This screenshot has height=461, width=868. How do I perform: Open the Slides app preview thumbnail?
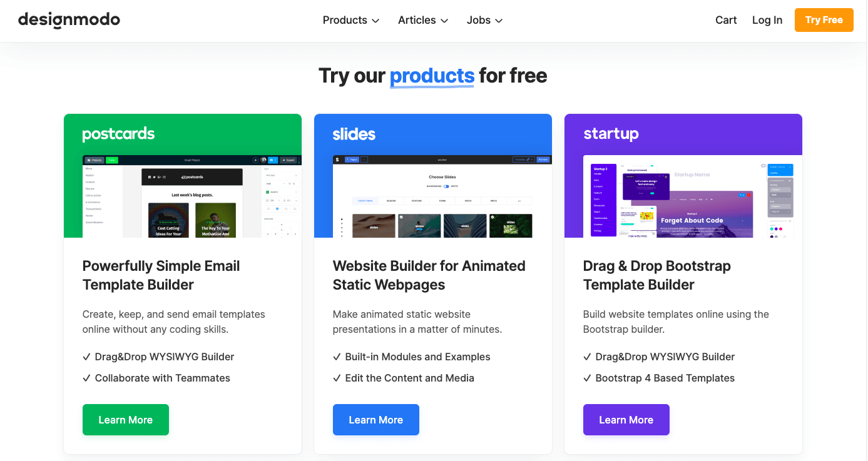click(442, 196)
